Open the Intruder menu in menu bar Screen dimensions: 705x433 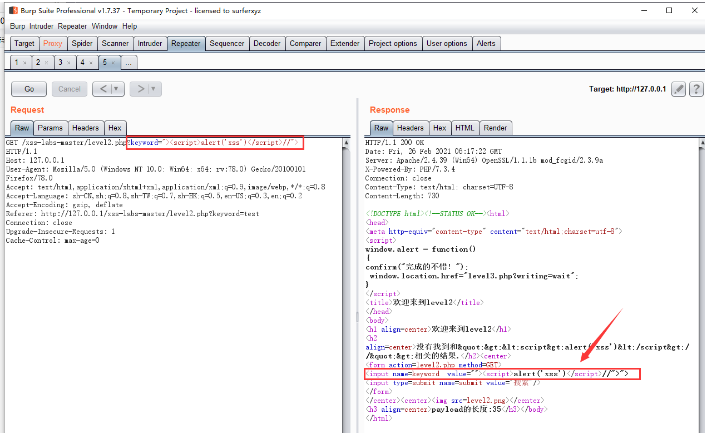point(41,26)
